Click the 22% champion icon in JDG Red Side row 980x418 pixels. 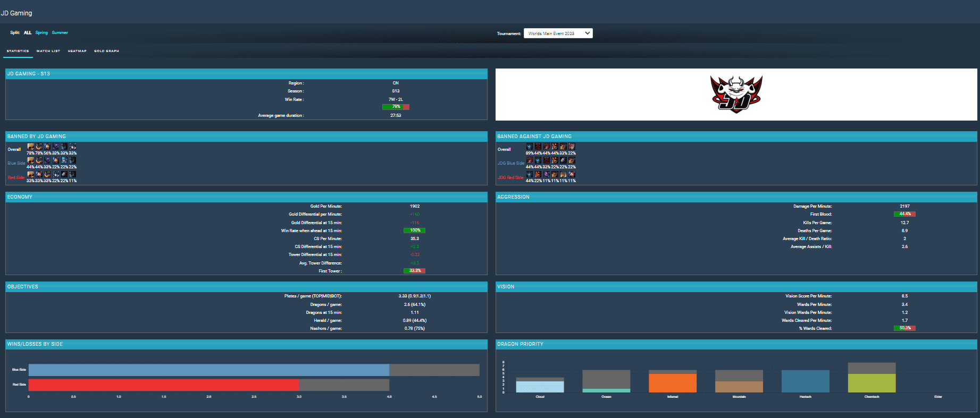coord(538,174)
